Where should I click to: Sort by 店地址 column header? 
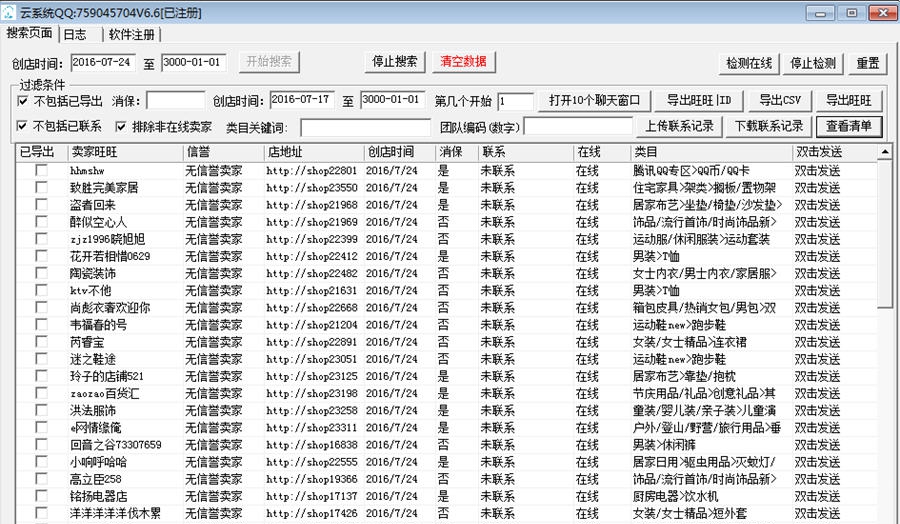pyautogui.click(x=314, y=152)
